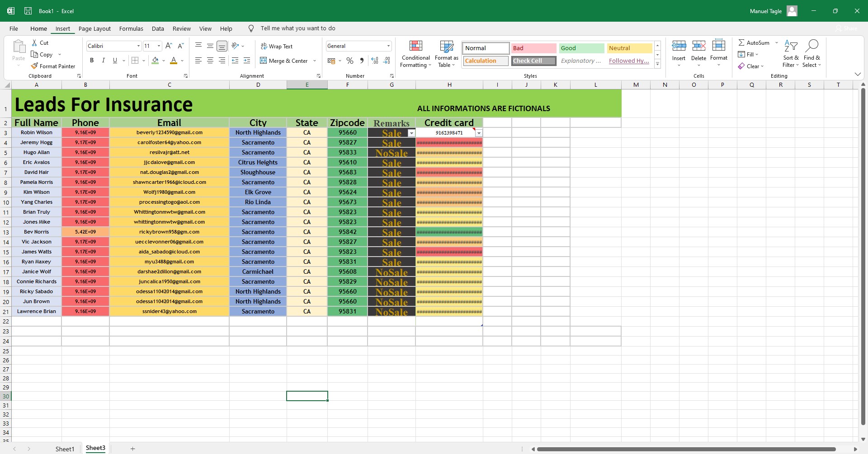Click the Orientation text-angle icon
The width and height of the screenshot is (868, 454).
(x=235, y=46)
